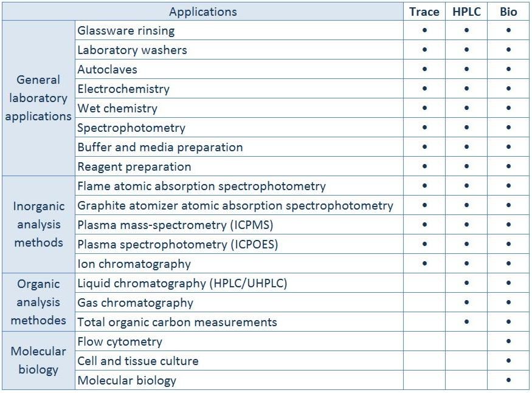Select the Laboratory washers row label
The width and height of the screenshot is (532, 393).
[x=132, y=50]
